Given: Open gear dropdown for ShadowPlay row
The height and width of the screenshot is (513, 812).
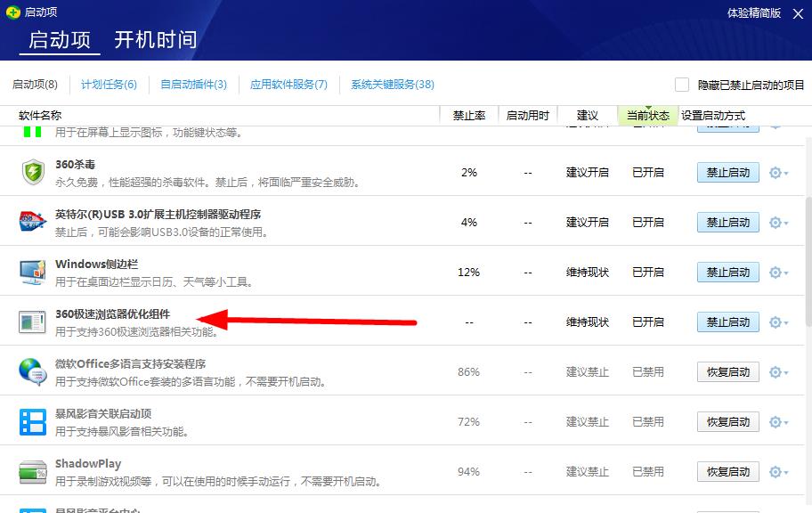Looking at the screenshot, I should tap(778, 472).
